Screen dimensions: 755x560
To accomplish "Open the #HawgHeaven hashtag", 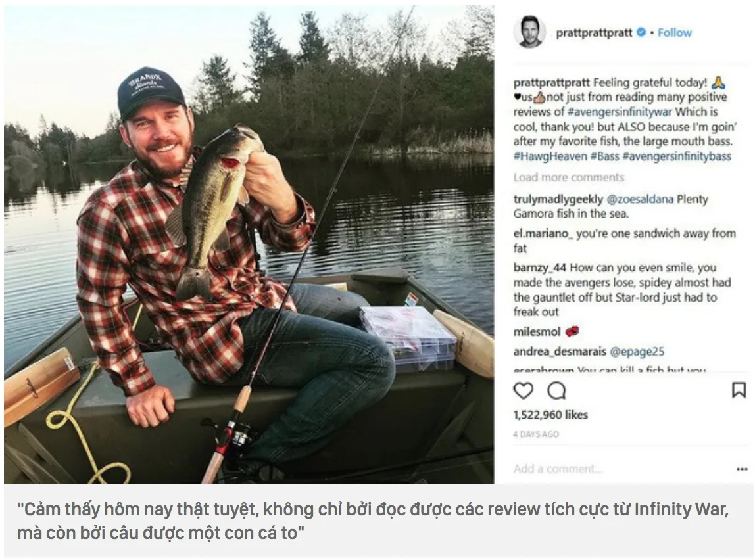I will [x=550, y=156].
